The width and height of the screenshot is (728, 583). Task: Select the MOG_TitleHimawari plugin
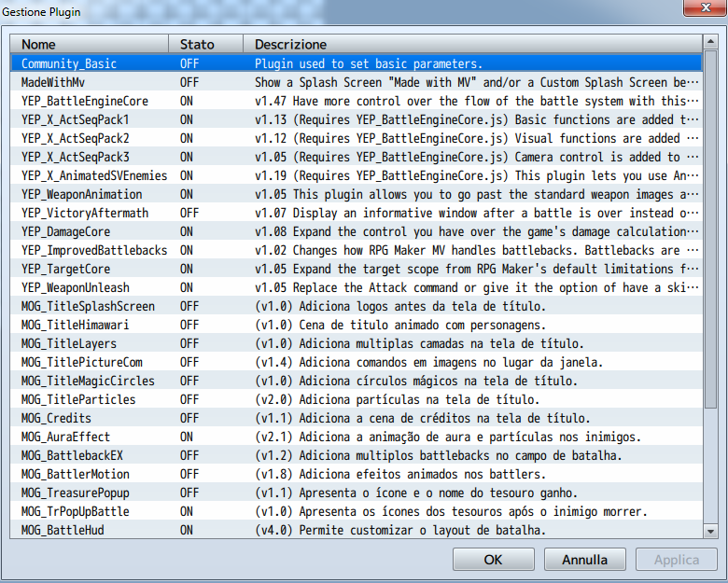pyautogui.click(x=357, y=325)
